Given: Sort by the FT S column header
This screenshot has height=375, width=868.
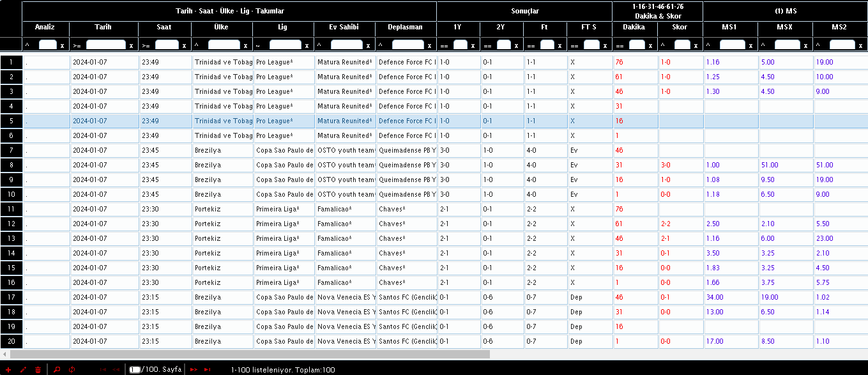Looking at the screenshot, I should click(x=588, y=27).
